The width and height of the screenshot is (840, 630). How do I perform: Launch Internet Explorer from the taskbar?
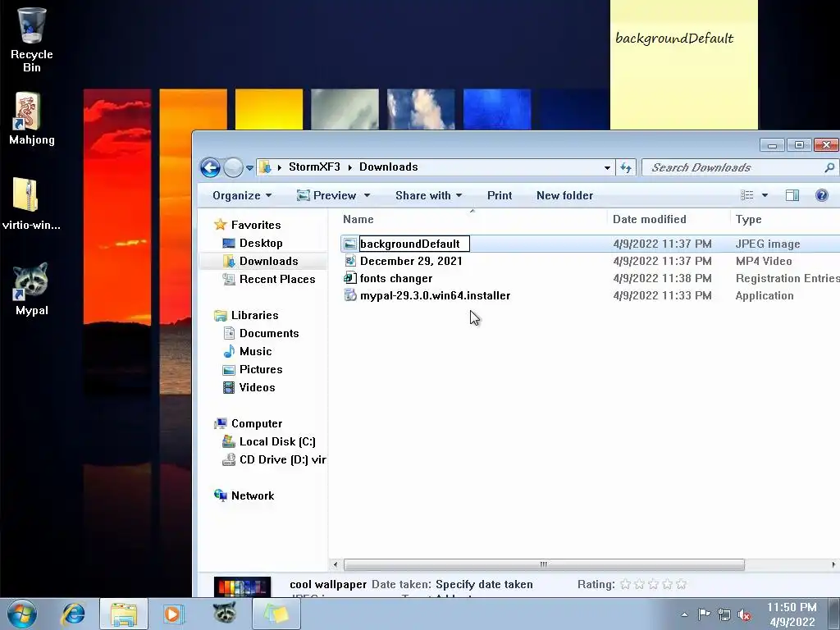pos(73,614)
